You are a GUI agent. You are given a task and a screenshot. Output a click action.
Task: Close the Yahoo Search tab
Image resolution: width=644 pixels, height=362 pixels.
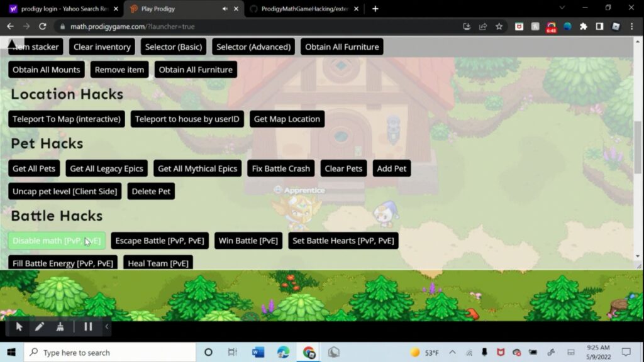116,9
